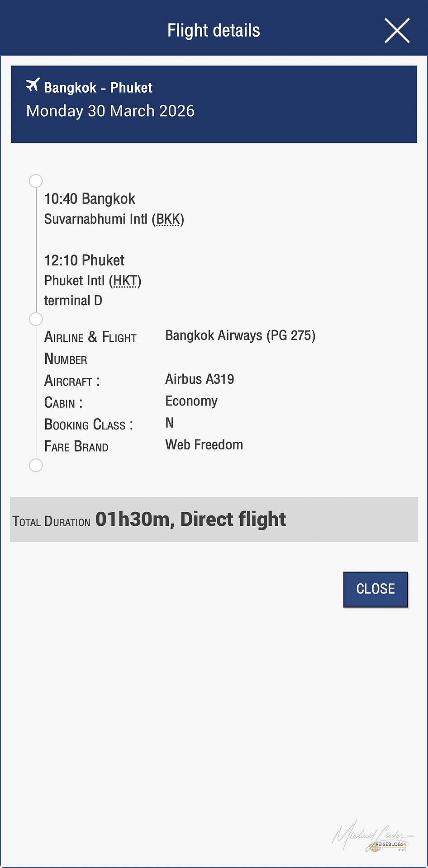Image resolution: width=428 pixels, height=868 pixels.
Task: Click the airplane icon beside Bangkok - Phuket
Action: tap(33, 85)
